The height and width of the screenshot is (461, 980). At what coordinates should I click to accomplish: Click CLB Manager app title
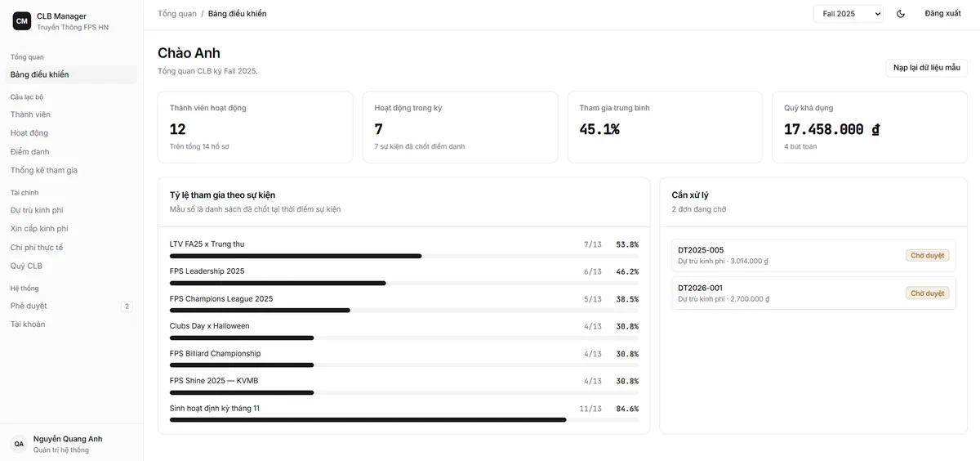coord(61,16)
